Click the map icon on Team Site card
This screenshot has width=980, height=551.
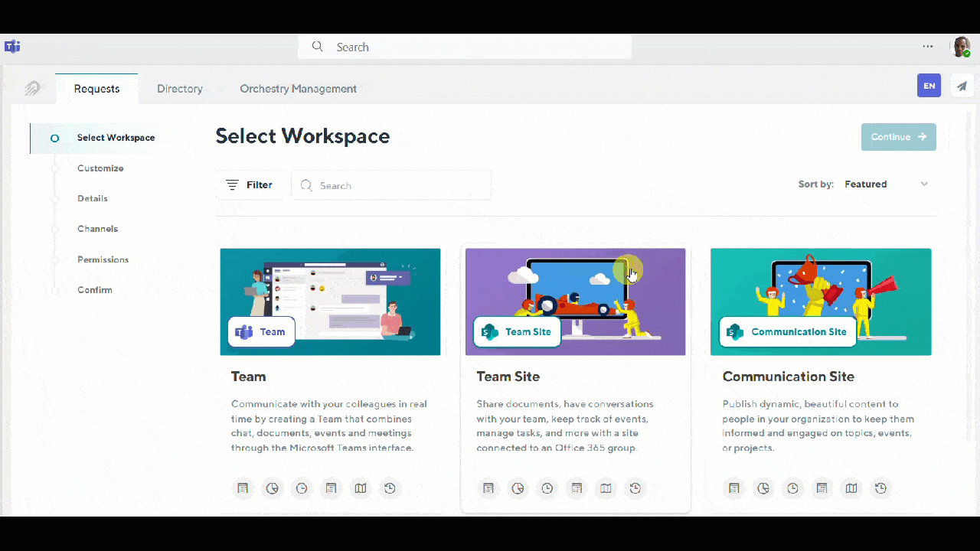click(606, 488)
